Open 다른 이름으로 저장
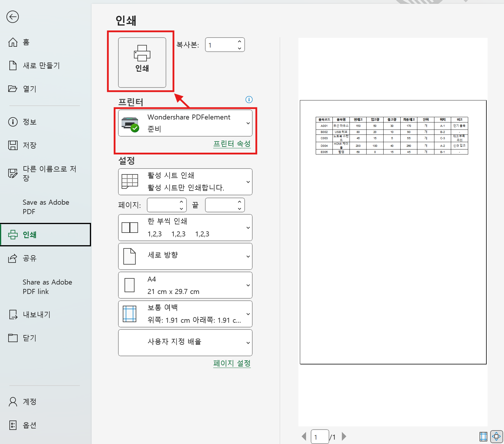Image resolution: width=504 pixels, height=444 pixels. (43, 173)
